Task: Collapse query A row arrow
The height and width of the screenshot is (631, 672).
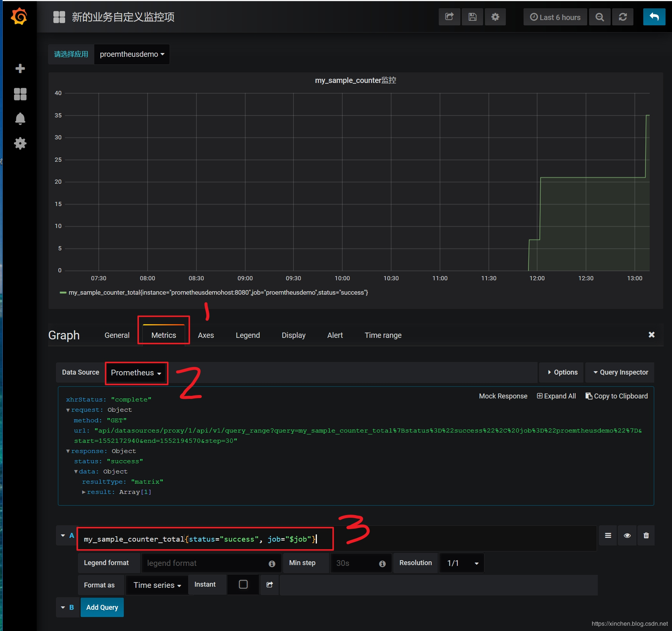Action: (63, 536)
